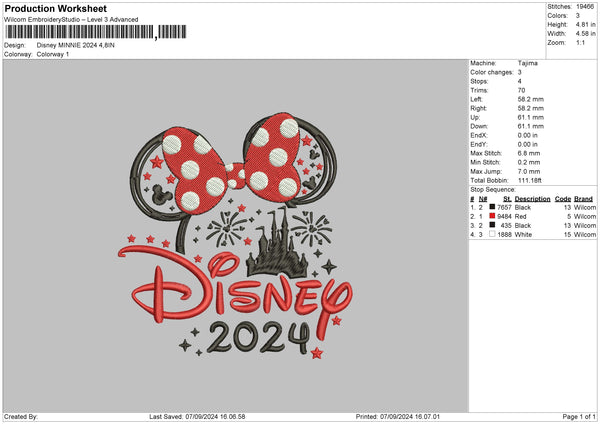Click the Trims value '70'
Image resolution: width=600 pixels, height=424 pixels.
coord(522,90)
